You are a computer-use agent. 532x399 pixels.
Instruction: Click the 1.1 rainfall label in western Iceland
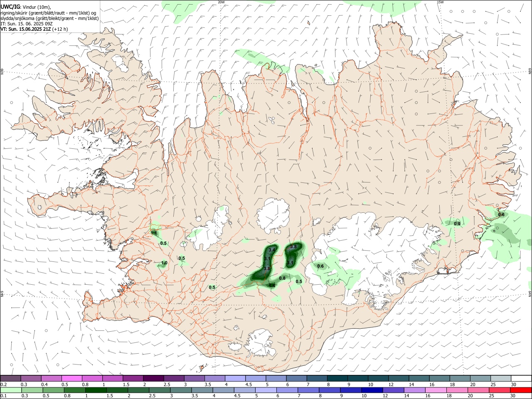pos(154,233)
